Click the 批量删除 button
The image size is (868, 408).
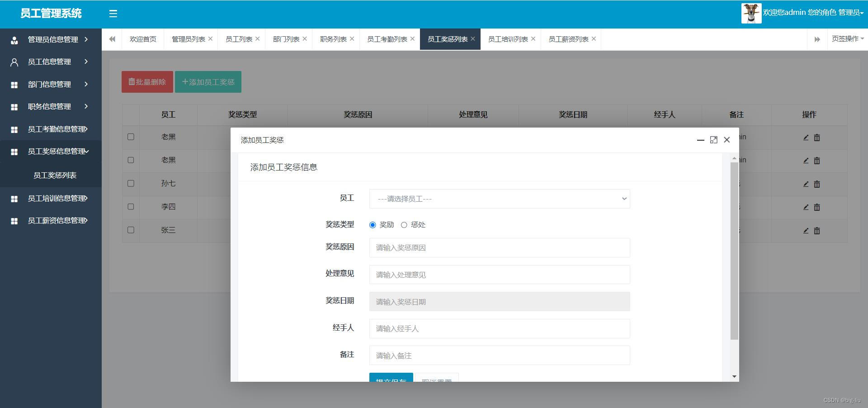pyautogui.click(x=147, y=82)
